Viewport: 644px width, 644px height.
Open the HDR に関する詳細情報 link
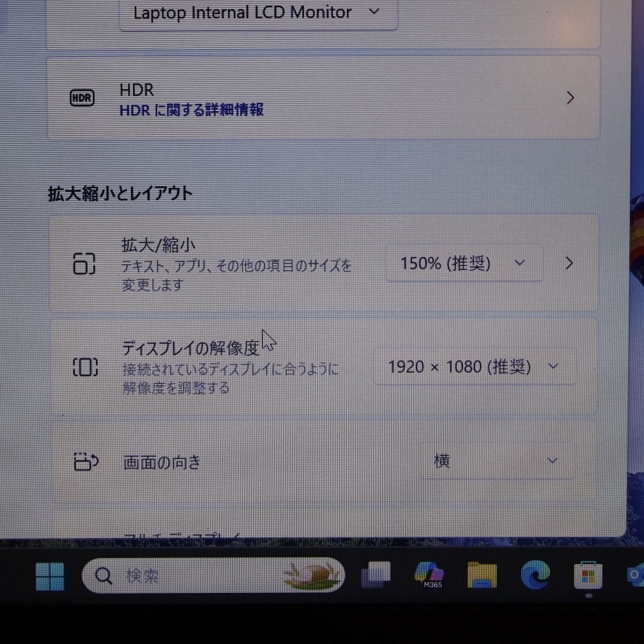tap(191, 110)
